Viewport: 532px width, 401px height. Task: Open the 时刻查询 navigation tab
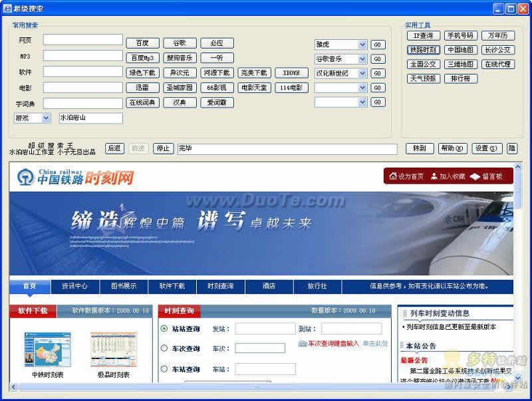tap(221, 286)
